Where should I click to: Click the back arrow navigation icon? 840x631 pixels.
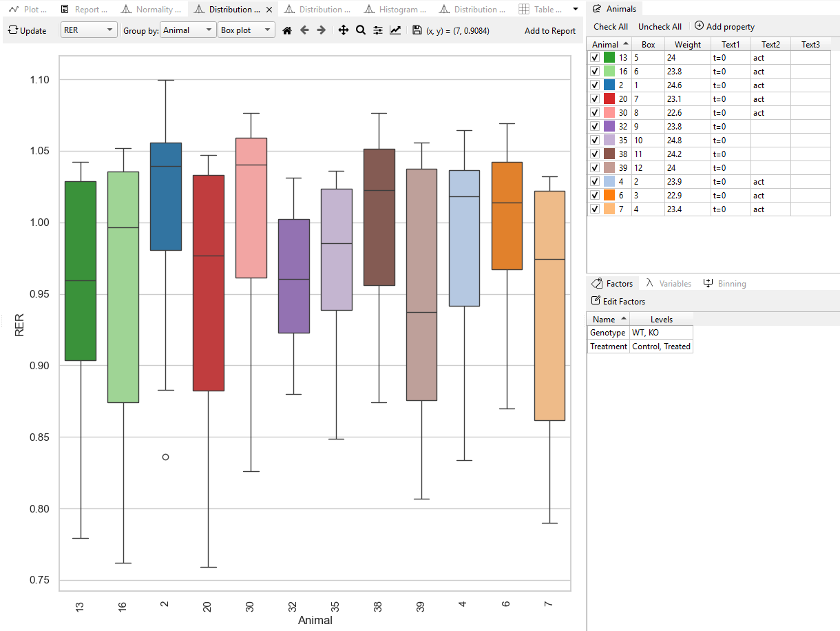tap(304, 30)
